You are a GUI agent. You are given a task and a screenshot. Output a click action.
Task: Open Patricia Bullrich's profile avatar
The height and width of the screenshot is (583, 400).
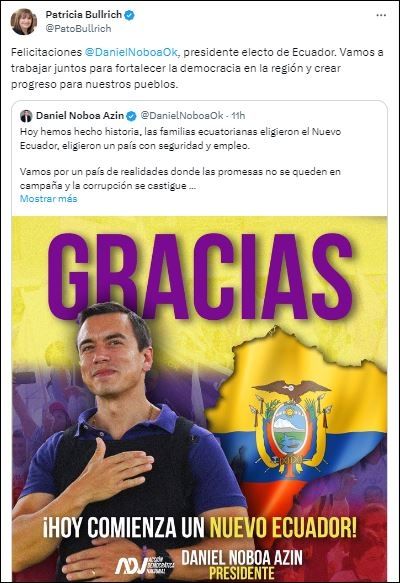pos(23,22)
